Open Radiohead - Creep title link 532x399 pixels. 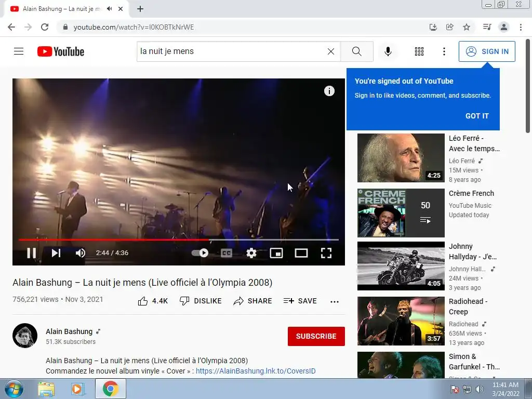468,307
